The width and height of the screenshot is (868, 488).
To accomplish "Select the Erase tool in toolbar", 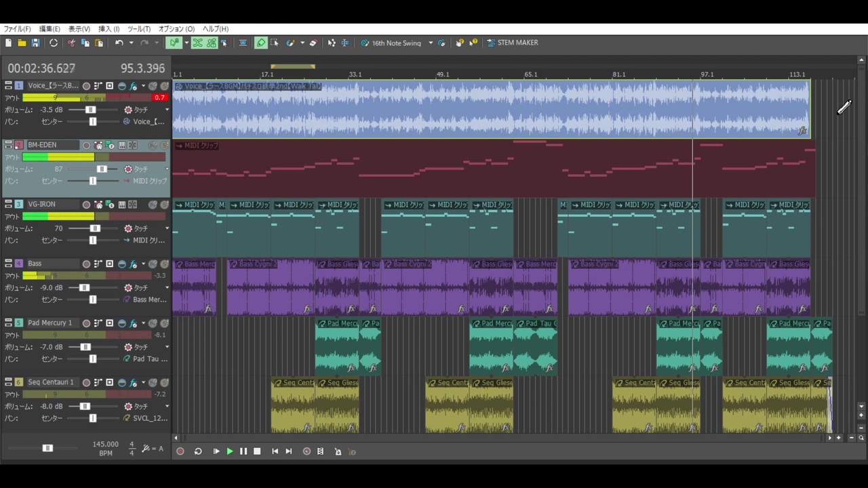I will click(x=313, y=43).
